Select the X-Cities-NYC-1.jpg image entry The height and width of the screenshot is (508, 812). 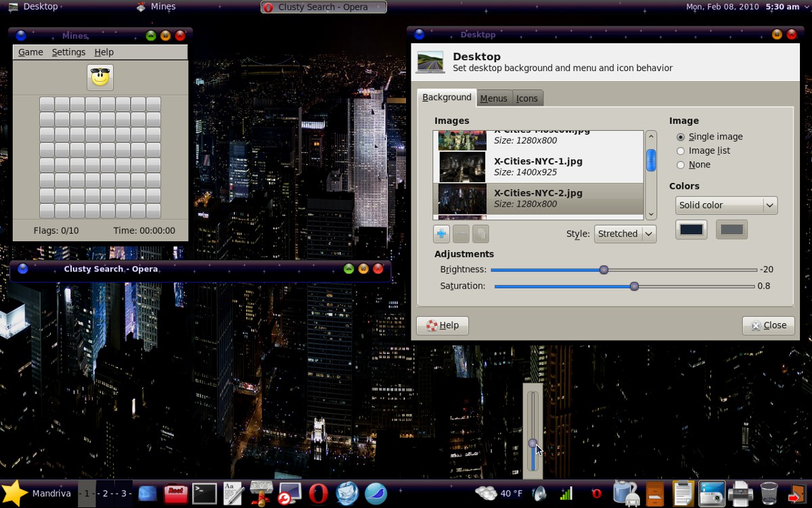click(x=538, y=167)
